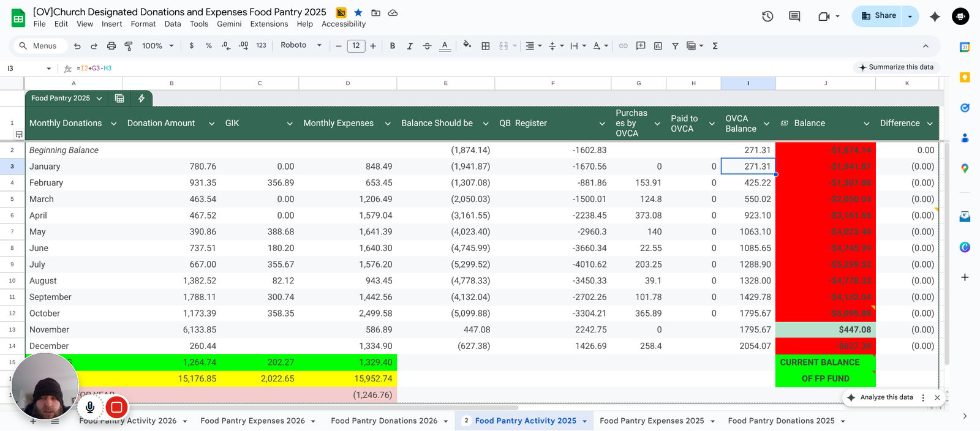Dismiss the Analyze this data chip

tap(937, 397)
